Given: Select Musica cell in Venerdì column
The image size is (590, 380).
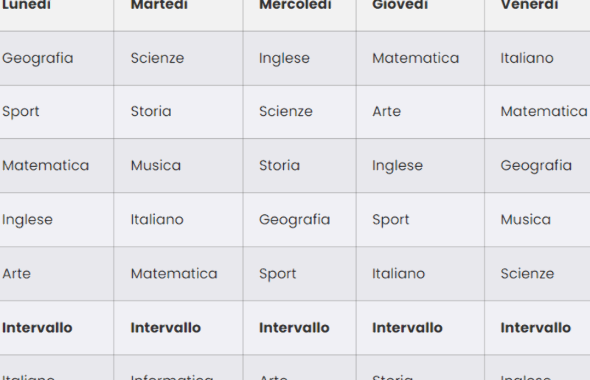Looking at the screenshot, I should (537, 220).
